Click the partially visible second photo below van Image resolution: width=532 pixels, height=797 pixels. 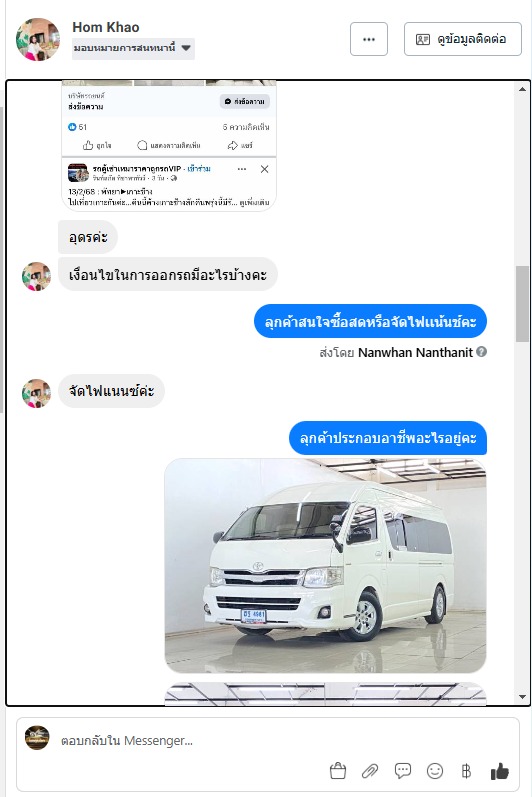(x=325, y=694)
